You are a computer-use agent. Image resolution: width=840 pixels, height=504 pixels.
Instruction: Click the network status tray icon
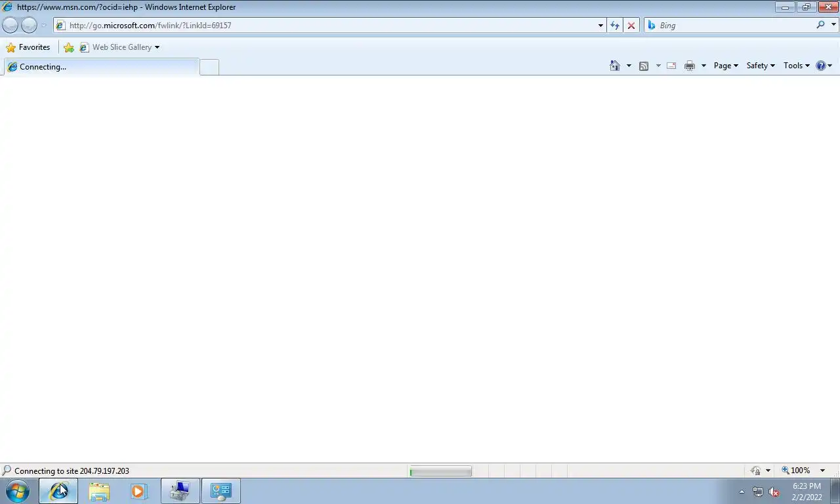click(x=758, y=492)
